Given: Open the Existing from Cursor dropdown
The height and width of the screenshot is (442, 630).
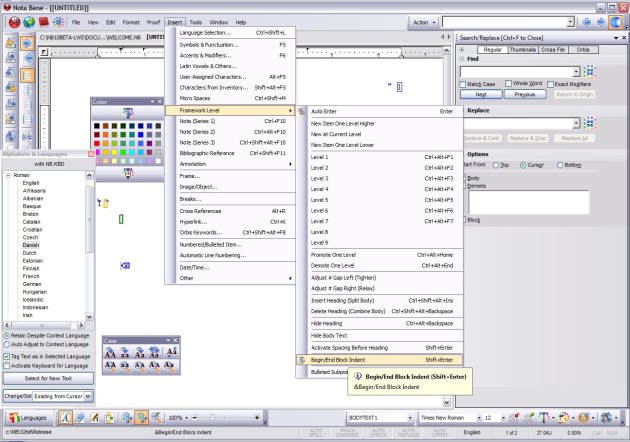Looking at the screenshot, I should point(88,396).
